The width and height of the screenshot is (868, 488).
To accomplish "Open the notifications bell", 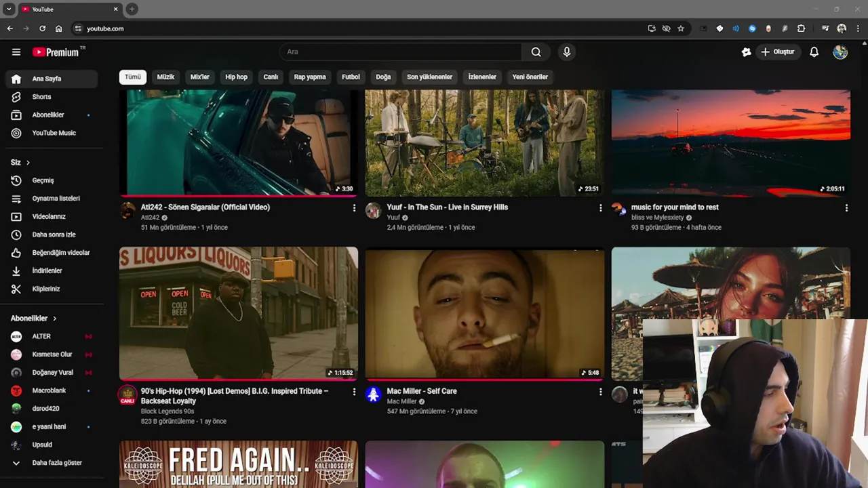I will [814, 52].
